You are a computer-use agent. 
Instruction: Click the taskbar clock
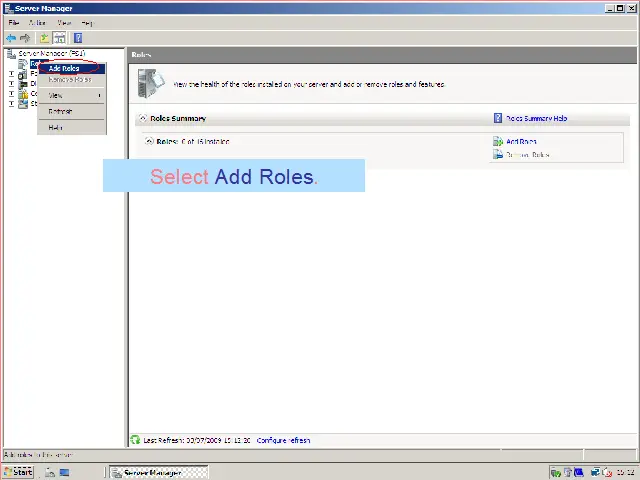(x=625, y=473)
